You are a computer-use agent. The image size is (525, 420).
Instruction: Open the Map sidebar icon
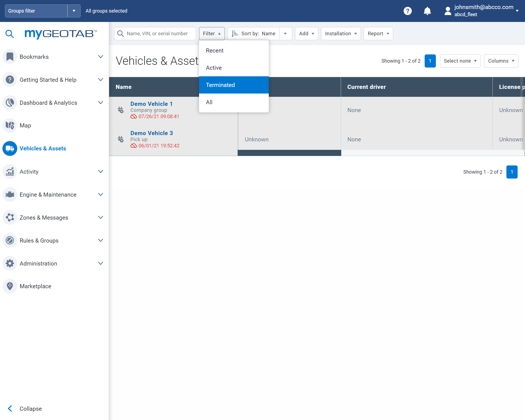click(10, 126)
